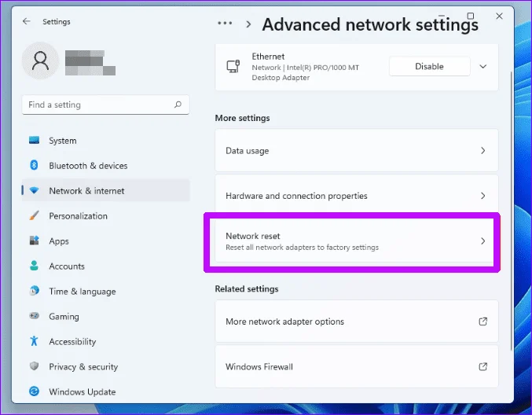Maximize the Settings window
The height and width of the screenshot is (415, 532).
tap(470, 16)
